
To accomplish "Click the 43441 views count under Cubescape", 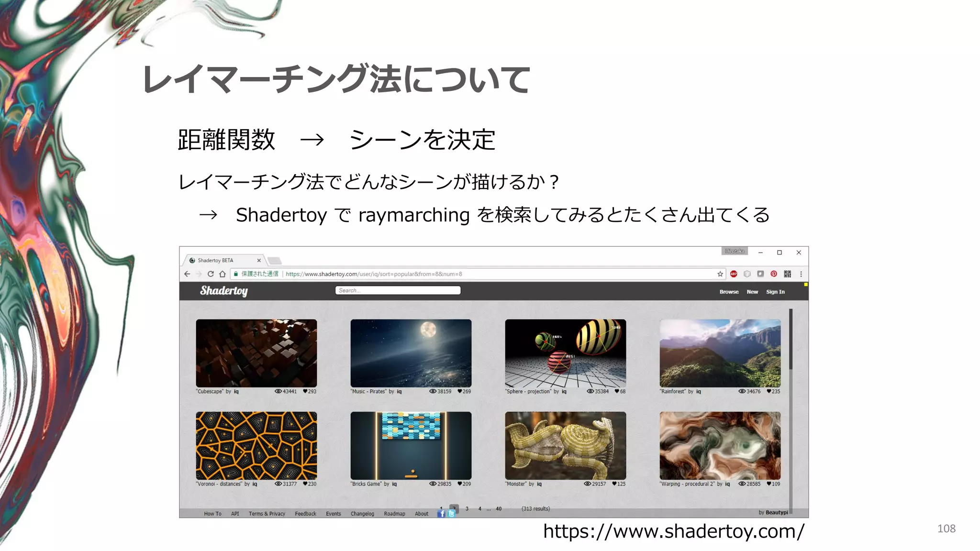I will coord(290,391).
